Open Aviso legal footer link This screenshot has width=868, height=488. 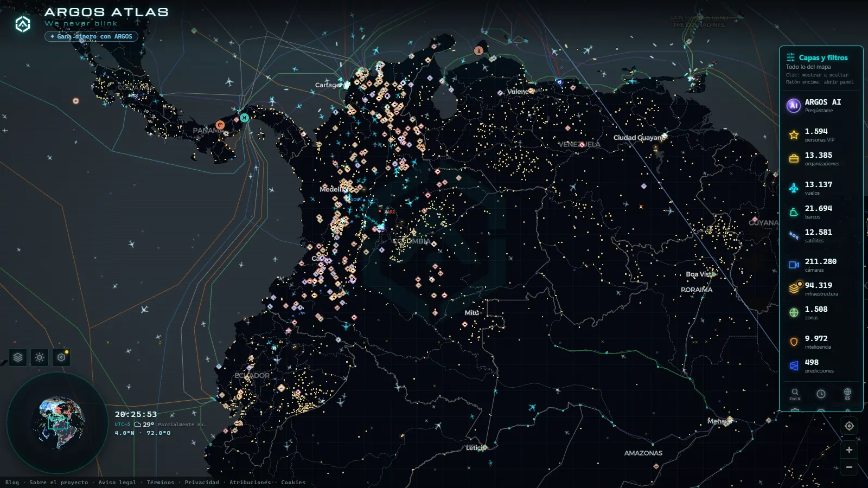pos(117,483)
